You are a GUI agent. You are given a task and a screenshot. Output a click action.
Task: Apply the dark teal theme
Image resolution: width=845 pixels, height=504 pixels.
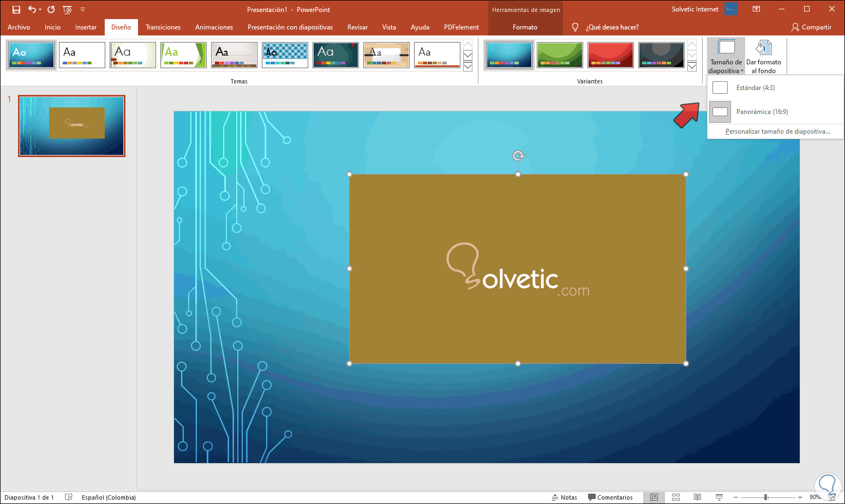click(335, 55)
